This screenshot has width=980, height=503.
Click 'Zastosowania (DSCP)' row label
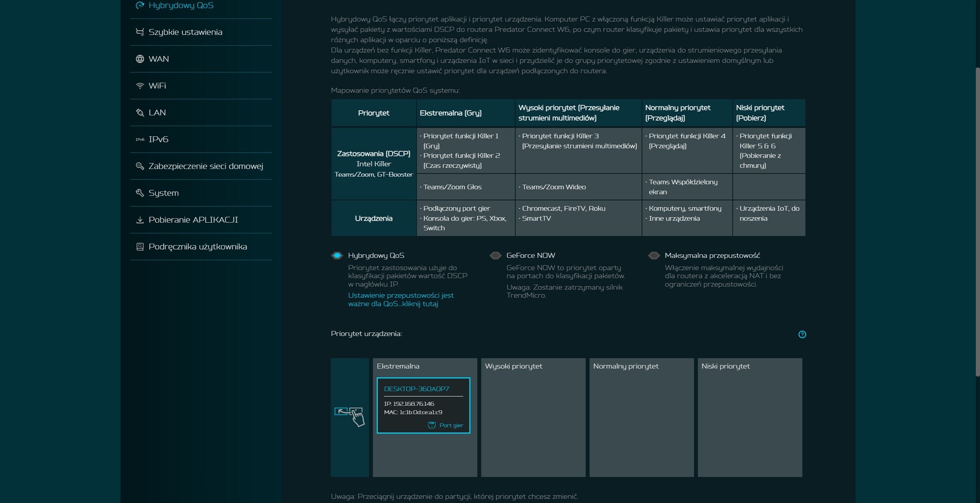[374, 154]
